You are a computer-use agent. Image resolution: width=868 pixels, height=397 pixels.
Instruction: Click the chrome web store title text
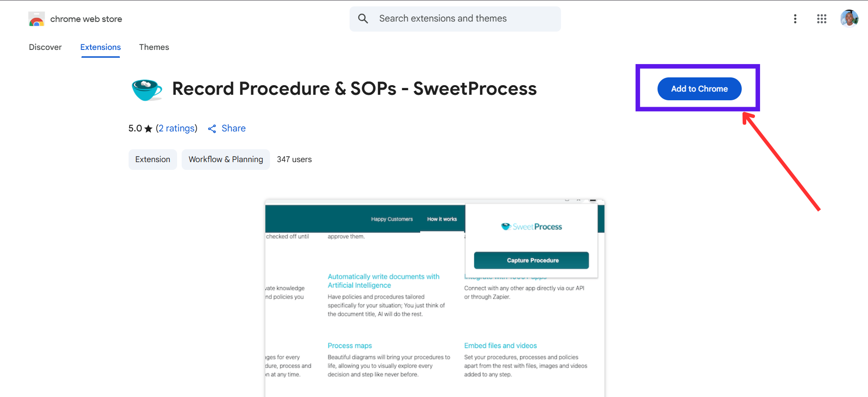86,19
